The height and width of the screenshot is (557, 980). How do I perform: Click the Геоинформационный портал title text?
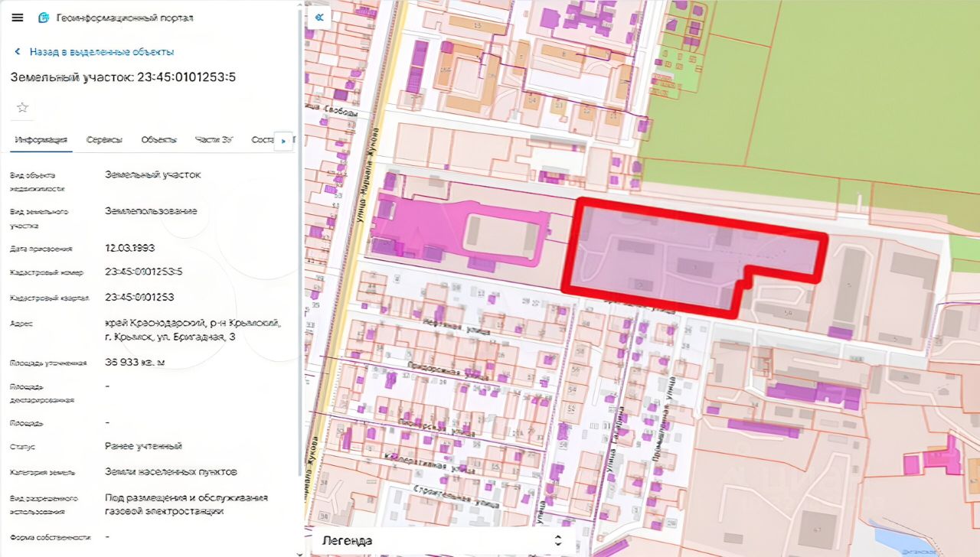125,18
